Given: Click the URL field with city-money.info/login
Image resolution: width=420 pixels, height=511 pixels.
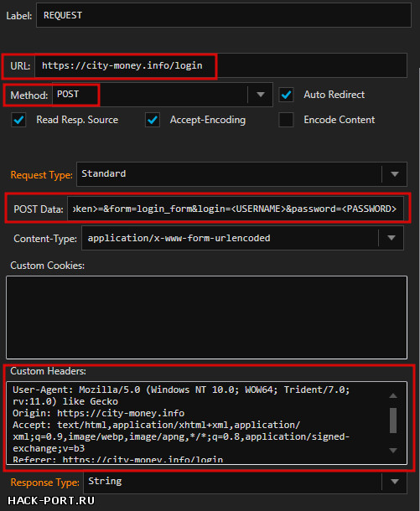Looking at the screenshot, I should pos(220,65).
